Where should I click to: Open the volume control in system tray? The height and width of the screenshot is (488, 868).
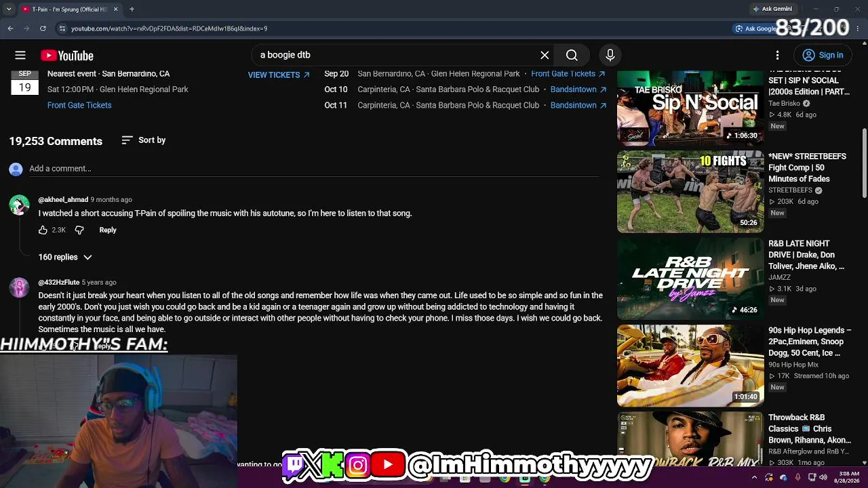824,477
